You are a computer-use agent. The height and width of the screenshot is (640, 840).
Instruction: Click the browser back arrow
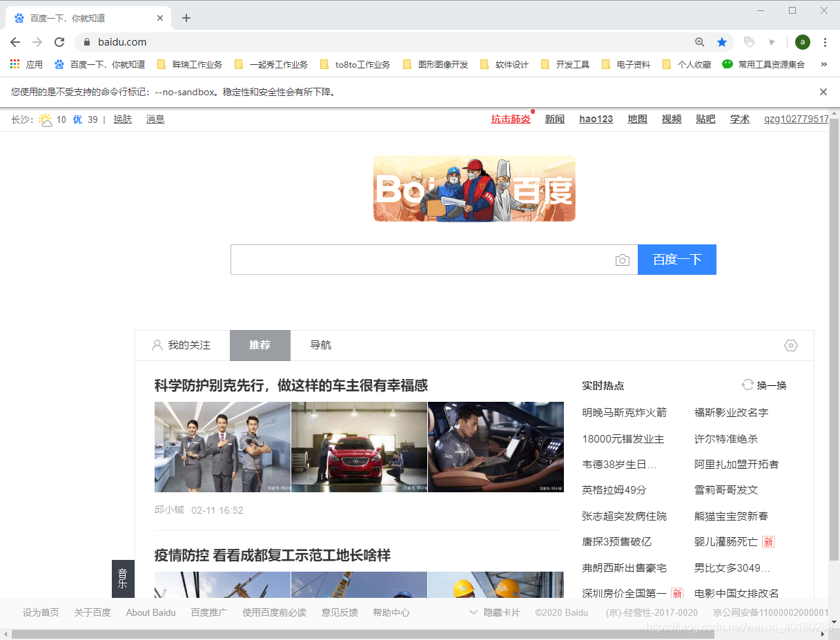(15, 42)
